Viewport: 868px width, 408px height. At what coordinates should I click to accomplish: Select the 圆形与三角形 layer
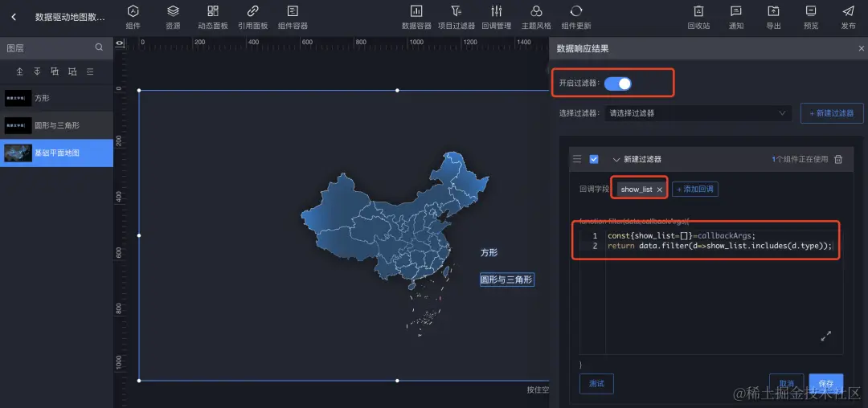56,125
